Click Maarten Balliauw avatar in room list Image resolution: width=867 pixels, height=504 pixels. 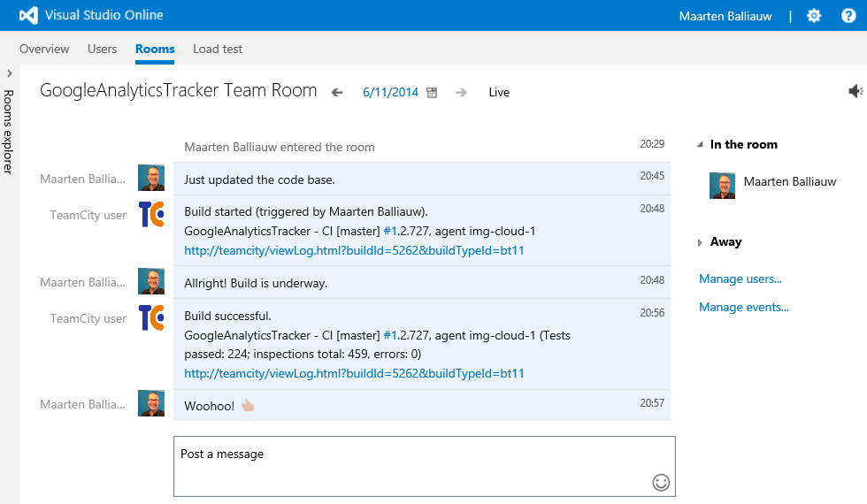pos(722,186)
